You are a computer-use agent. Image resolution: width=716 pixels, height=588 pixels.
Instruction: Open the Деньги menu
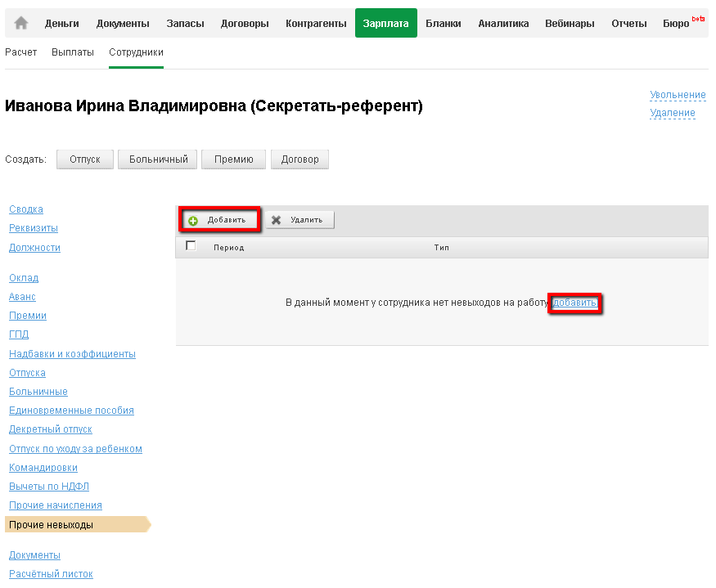[x=61, y=23]
